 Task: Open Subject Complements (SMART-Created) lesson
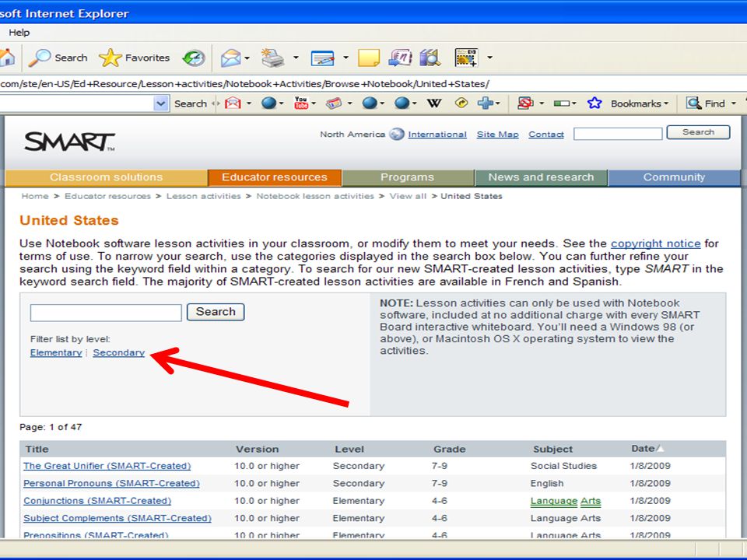(x=117, y=518)
